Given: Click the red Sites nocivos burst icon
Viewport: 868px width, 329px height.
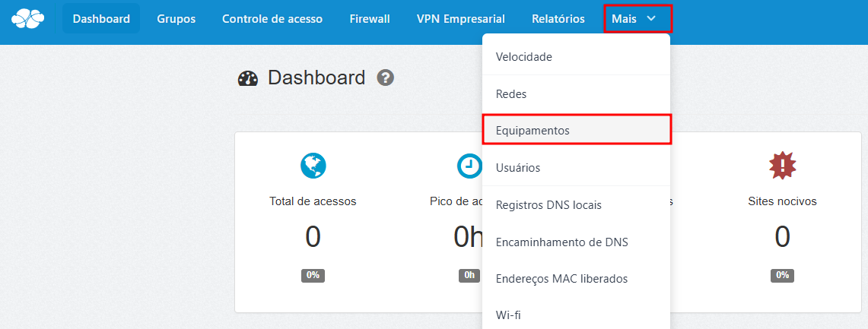Looking at the screenshot, I should [x=782, y=166].
